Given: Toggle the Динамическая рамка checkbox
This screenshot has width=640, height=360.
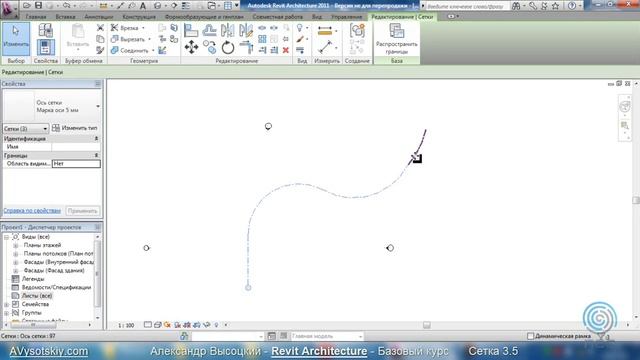Looking at the screenshot, I should (530, 336).
